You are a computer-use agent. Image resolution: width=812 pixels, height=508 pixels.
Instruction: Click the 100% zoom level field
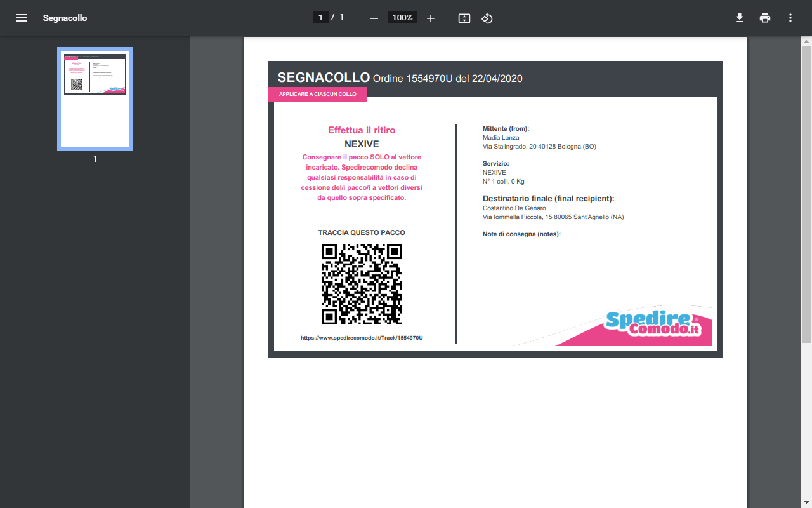[402, 18]
